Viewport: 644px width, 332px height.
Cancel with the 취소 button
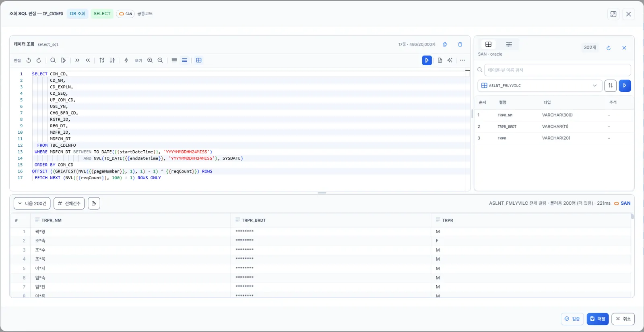623,319
